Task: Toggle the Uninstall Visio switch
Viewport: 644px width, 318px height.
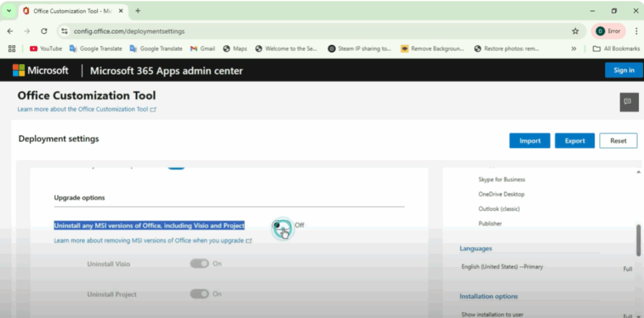Action: coord(199,264)
